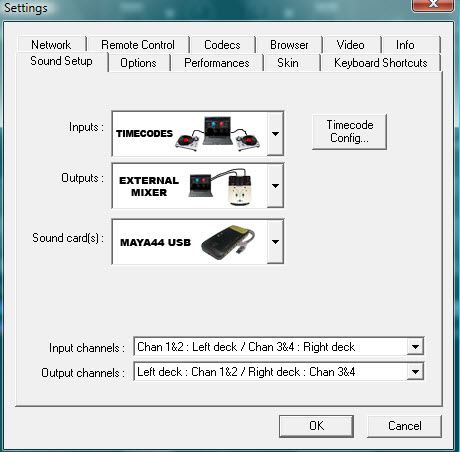The width and height of the screenshot is (460, 452).
Task: Click the MAYA44 USB sound card image
Action: point(228,242)
